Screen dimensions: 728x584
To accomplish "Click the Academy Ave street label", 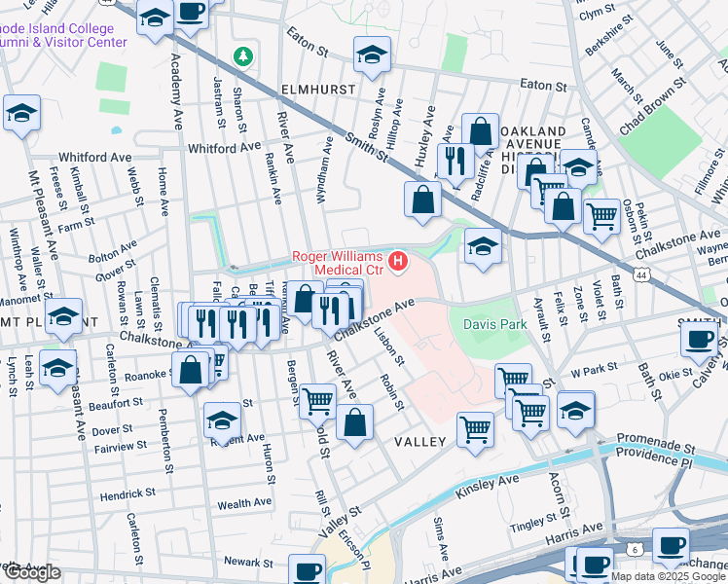I will 176,91.
